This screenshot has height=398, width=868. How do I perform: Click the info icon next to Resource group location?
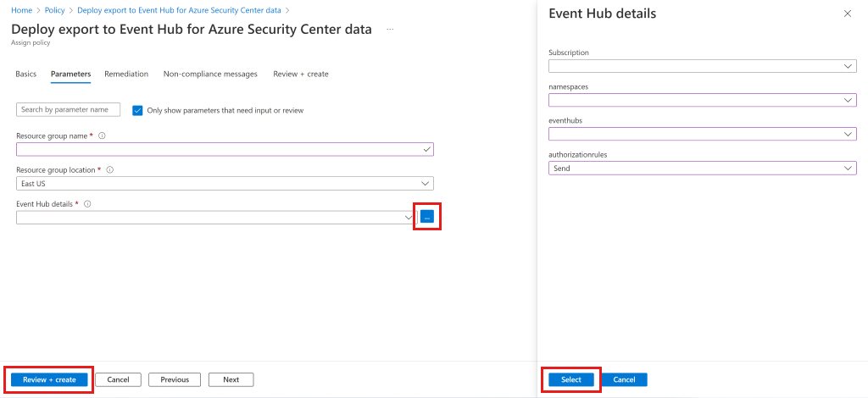[x=109, y=169]
